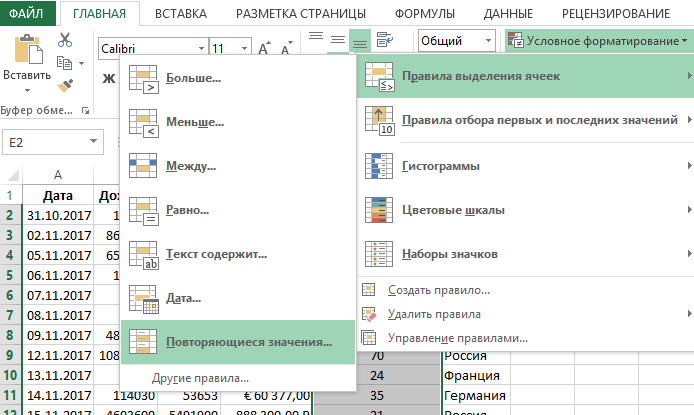Open Удалить правила submenu
Viewport: 694px width, 415px height.
(526, 314)
